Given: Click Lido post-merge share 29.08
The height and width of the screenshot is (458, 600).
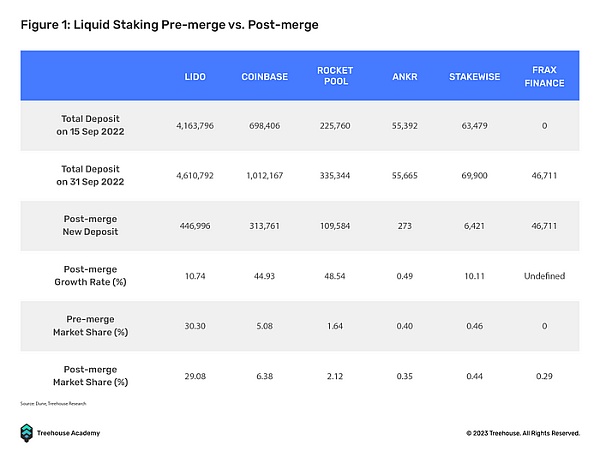Looking at the screenshot, I should pos(195,376).
